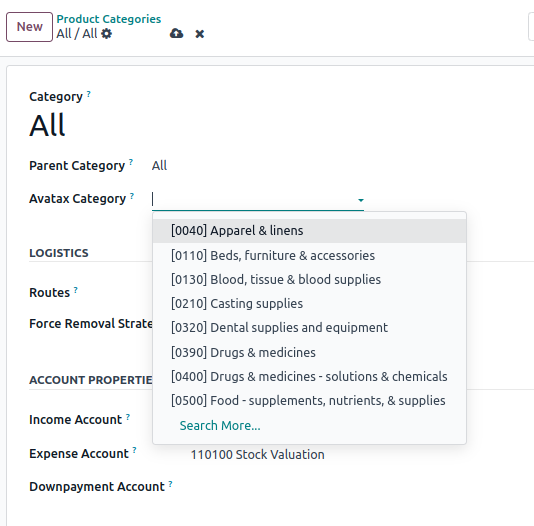Show help tooltip for Downpayment Account
Viewport: 534px width, 526px height.
click(170, 483)
